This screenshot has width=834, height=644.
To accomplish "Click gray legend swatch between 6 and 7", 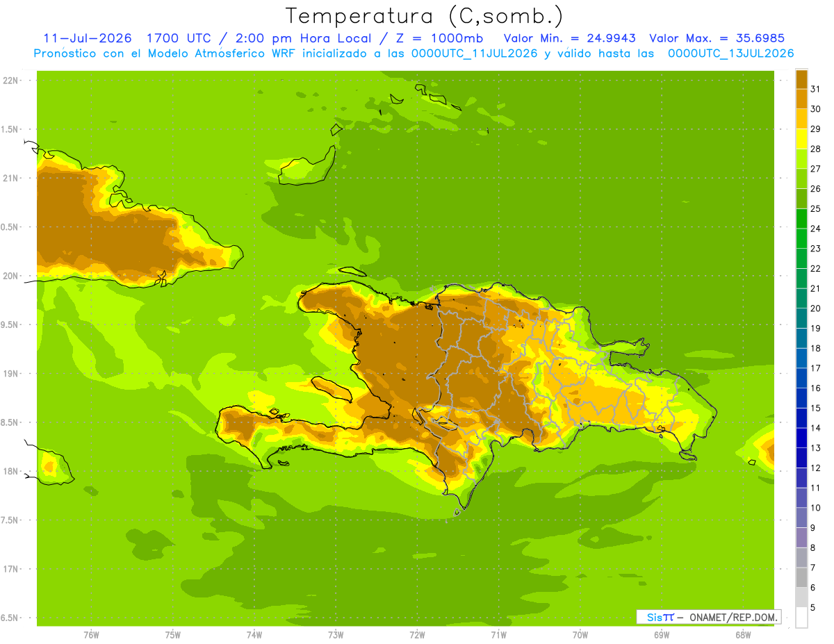I will (x=801, y=577).
